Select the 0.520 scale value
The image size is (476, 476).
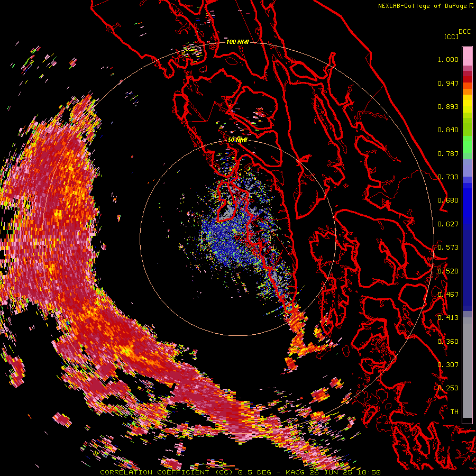click(x=448, y=271)
